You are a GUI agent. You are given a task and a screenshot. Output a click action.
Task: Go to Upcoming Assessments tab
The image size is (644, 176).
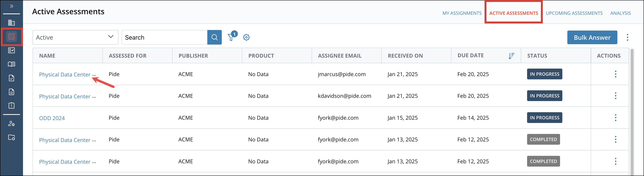point(574,13)
